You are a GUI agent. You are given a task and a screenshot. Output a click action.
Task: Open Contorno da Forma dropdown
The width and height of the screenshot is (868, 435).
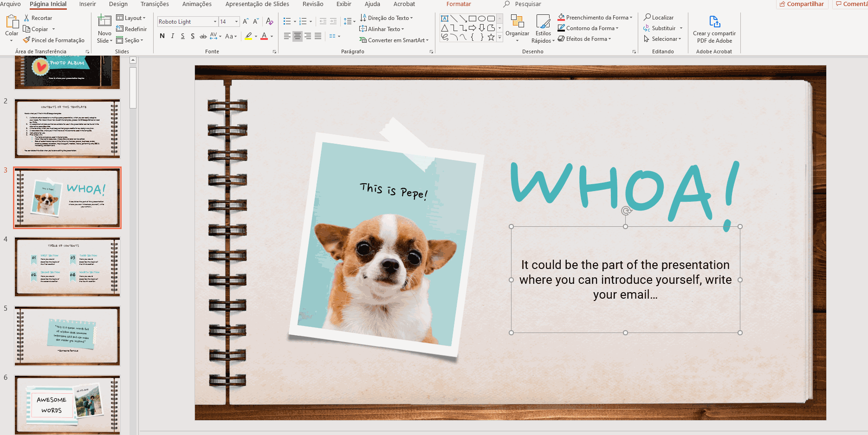tap(588, 28)
